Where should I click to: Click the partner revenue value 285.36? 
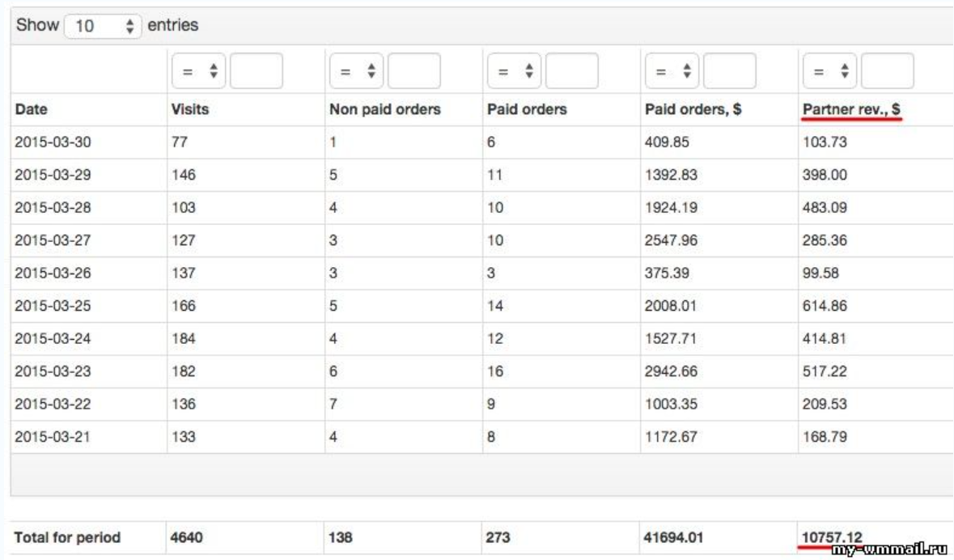coord(825,240)
